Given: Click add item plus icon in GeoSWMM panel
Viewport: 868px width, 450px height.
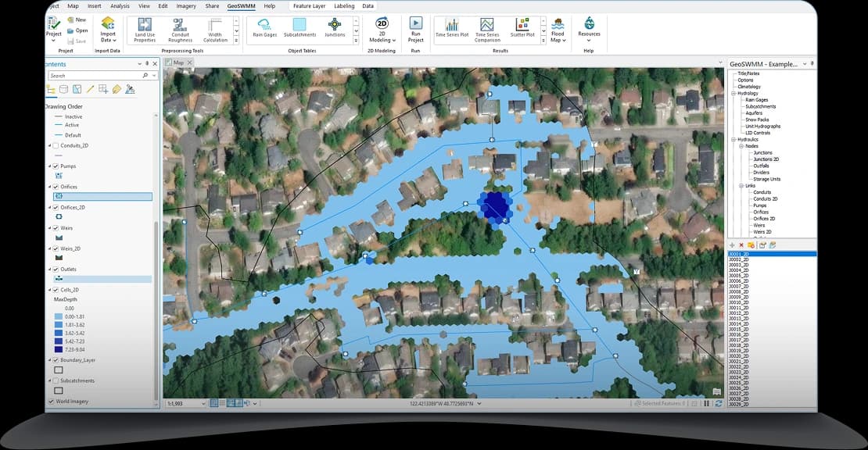Looking at the screenshot, I should click(732, 245).
